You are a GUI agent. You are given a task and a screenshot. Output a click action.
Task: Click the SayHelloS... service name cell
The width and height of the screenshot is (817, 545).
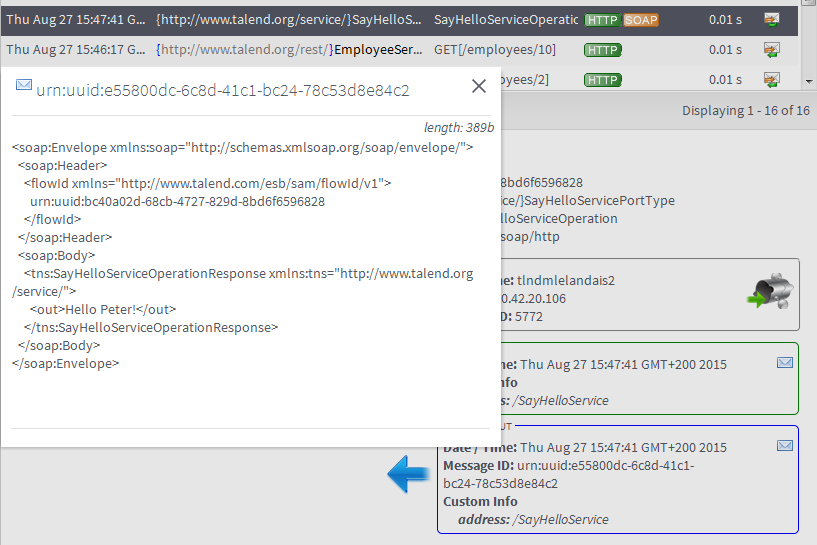pyautogui.click(x=289, y=20)
